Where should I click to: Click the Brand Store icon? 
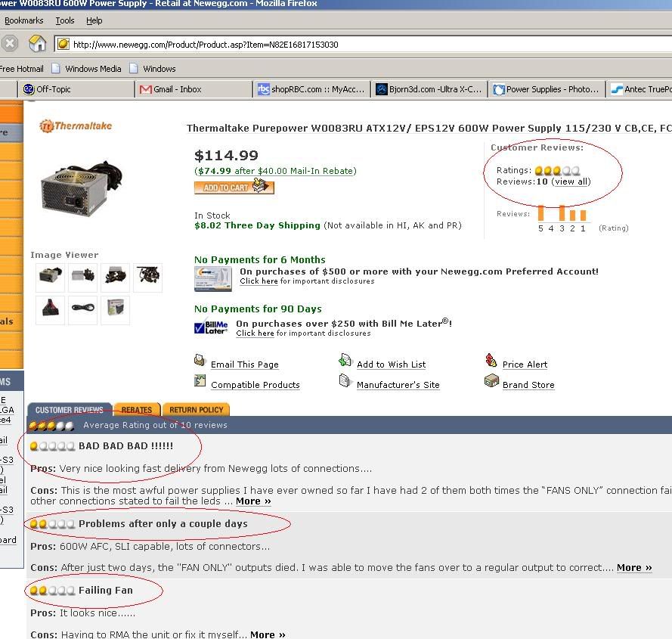coord(491,380)
